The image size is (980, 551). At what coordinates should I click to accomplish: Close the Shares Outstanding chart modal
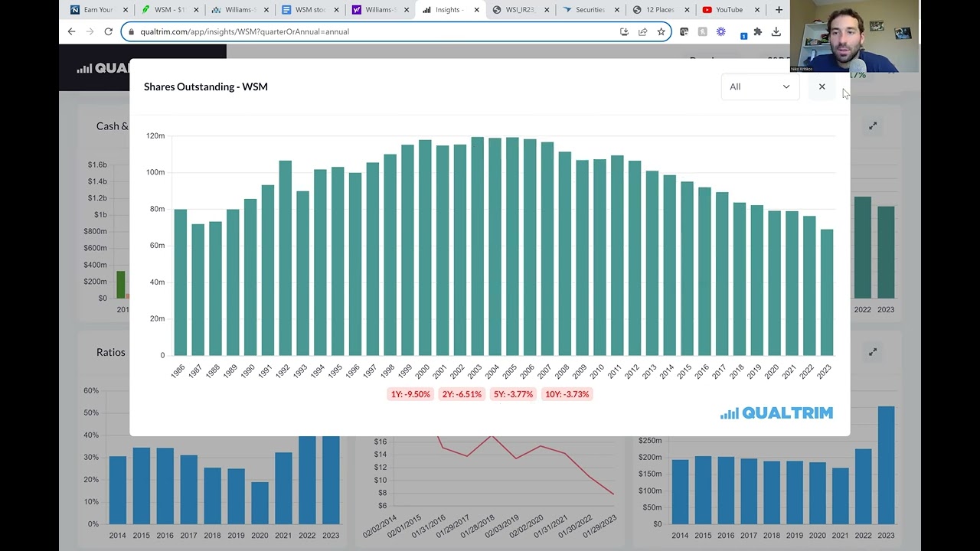click(x=822, y=86)
